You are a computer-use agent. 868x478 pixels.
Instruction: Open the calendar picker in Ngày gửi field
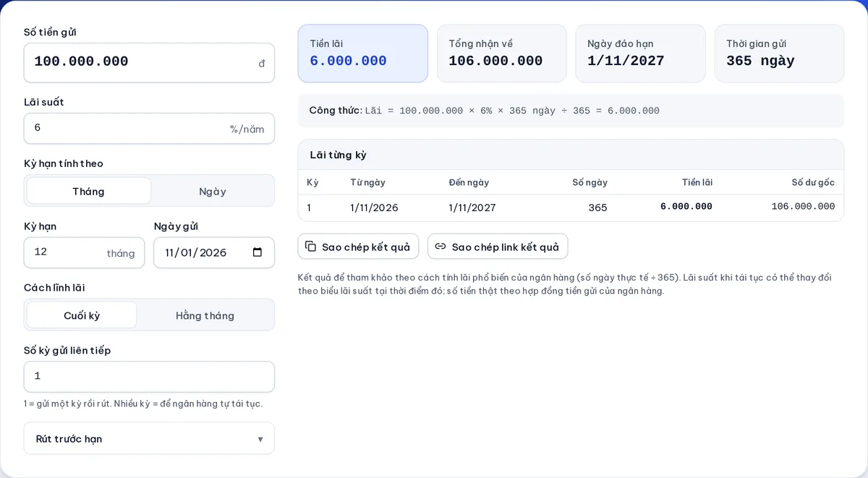click(x=258, y=252)
